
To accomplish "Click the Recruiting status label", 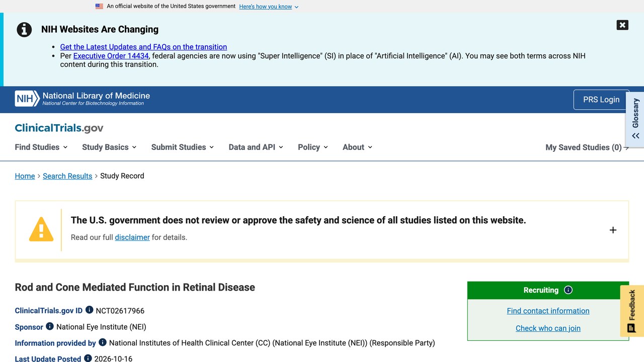I will click(541, 290).
